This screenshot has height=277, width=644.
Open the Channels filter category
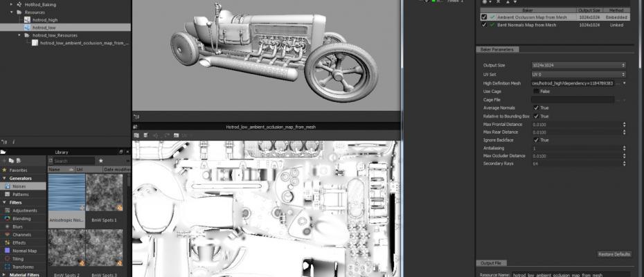[x=8, y=235]
